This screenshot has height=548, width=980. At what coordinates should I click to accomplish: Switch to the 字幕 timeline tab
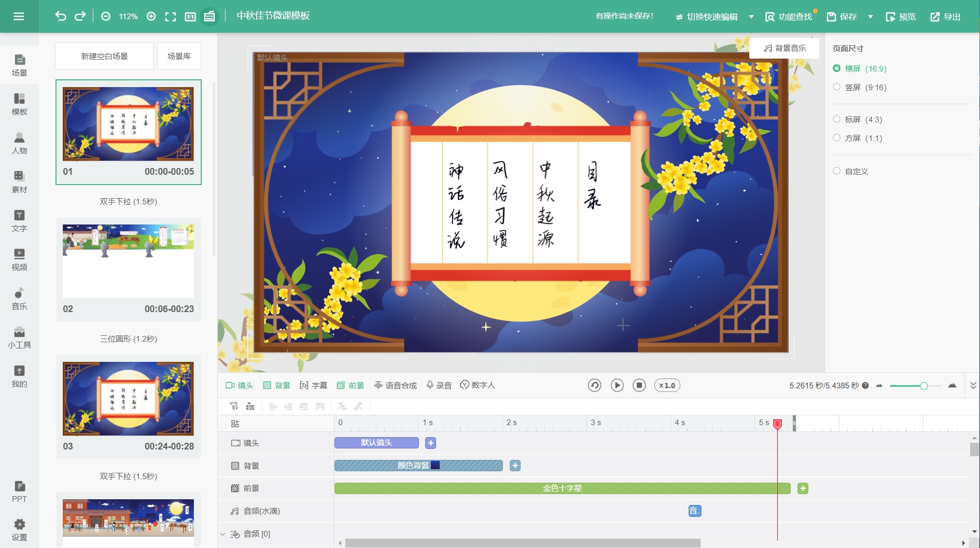[x=314, y=385]
